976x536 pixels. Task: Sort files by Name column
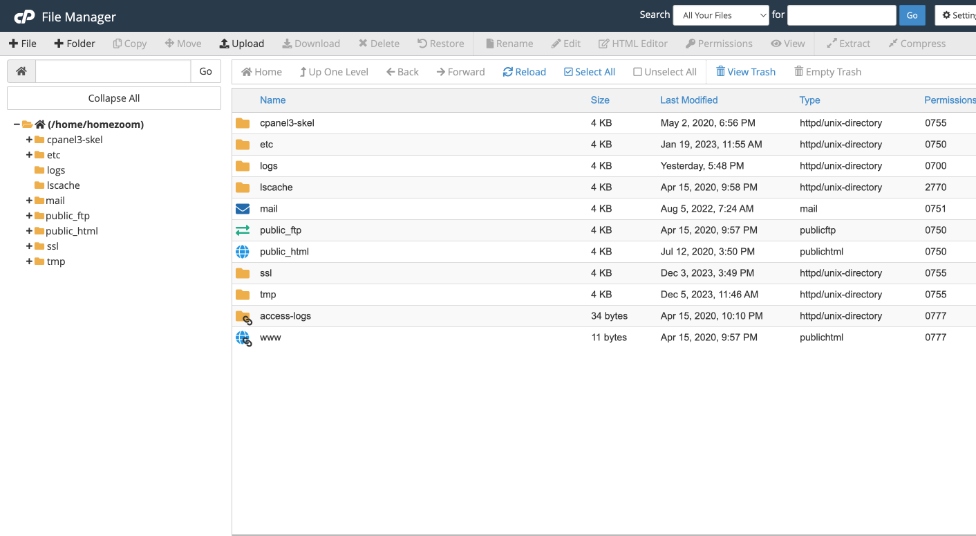pyautogui.click(x=273, y=100)
